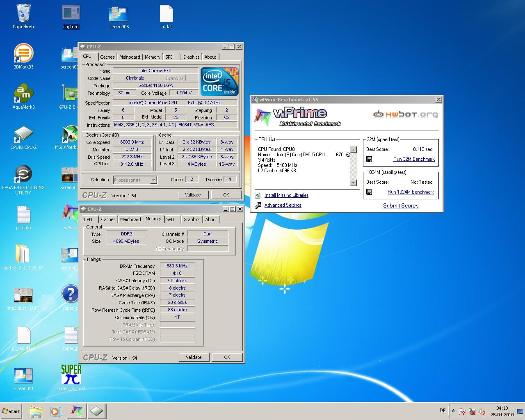
Task: Click OK in the upper CPU-Z window
Action: [x=226, y=195]
